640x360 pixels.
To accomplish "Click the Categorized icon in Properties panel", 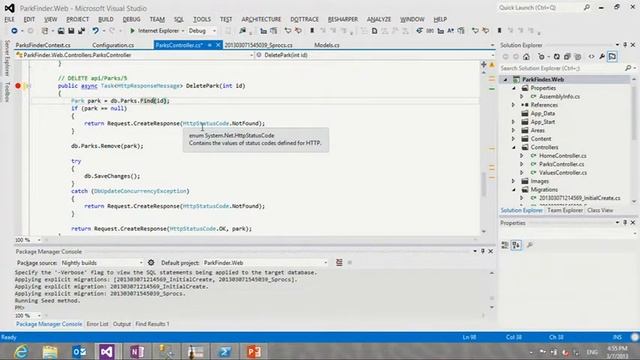I will tap(505, 245).
